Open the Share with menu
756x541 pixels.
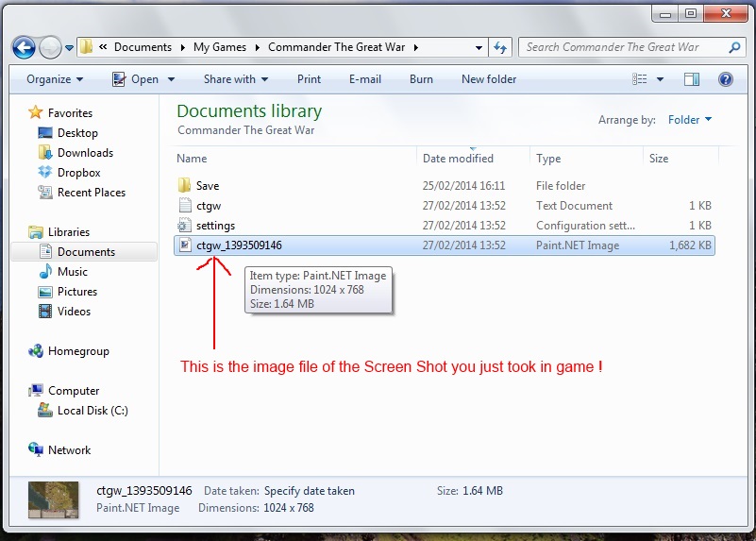(x=236, y=79)
